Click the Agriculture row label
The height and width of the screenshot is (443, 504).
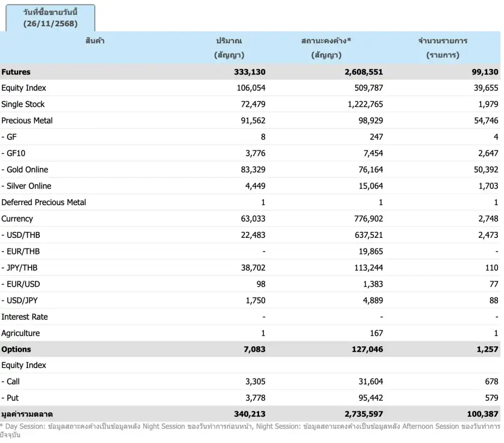click(x=21, y=333)
